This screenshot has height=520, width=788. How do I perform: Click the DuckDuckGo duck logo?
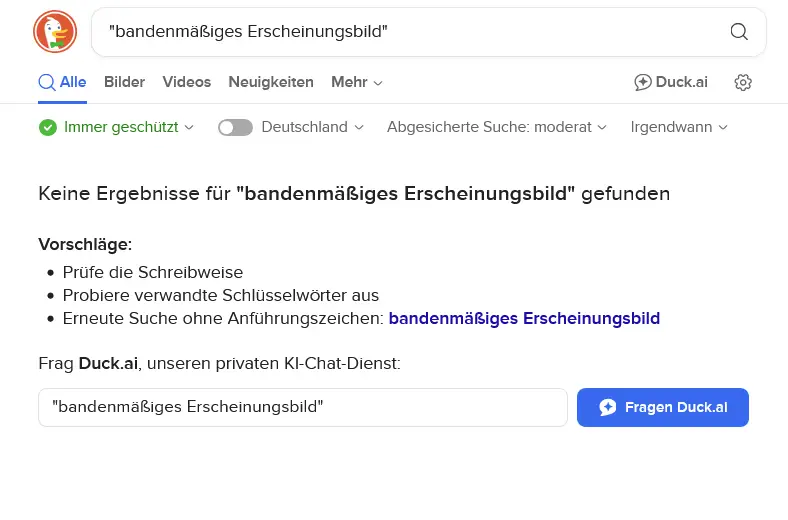click(55, 32)
